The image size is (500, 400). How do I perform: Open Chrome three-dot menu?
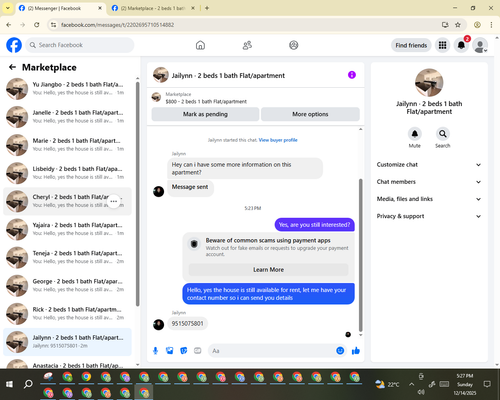click(x=491, y=25)
